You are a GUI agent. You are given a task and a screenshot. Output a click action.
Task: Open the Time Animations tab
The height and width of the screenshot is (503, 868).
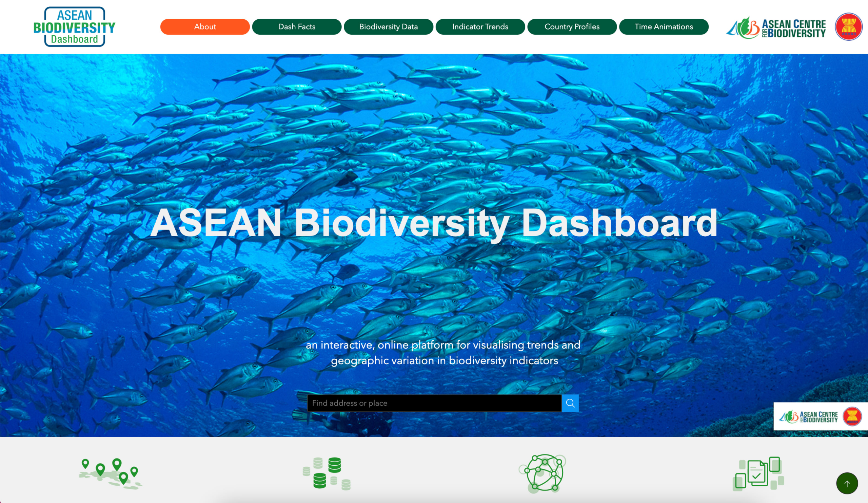[x=664, y=26]
